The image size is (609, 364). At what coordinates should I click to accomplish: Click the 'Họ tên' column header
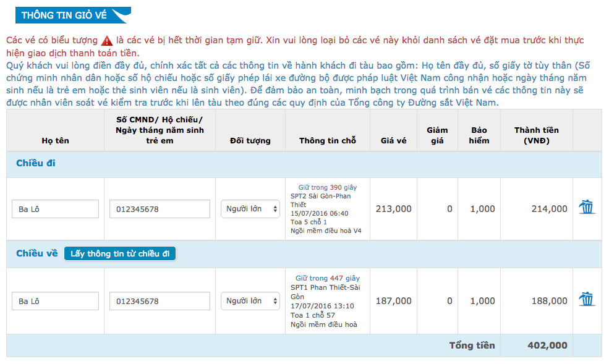click(x=55, y=140)
